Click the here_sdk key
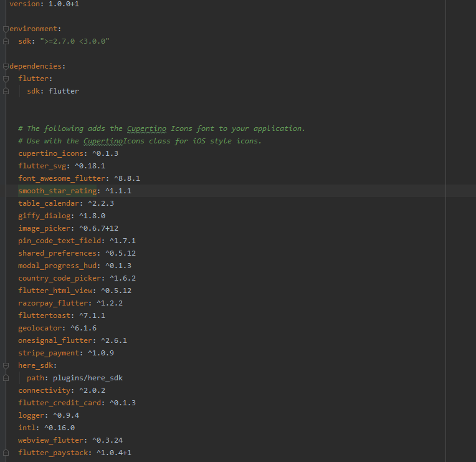This screenshot has width=476, height=462. [36, 365]
